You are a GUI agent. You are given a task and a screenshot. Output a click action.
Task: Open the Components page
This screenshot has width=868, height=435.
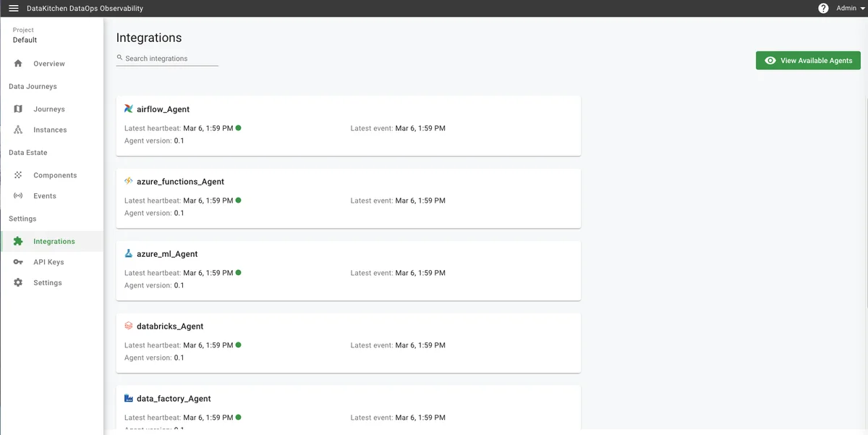pos(54,175)
